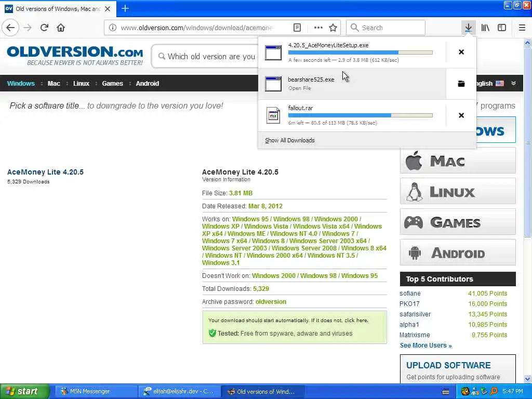
Task: Click the 4.20.5_AceMoneyLiteSetup.exe download entry
Action: [352, 52]
